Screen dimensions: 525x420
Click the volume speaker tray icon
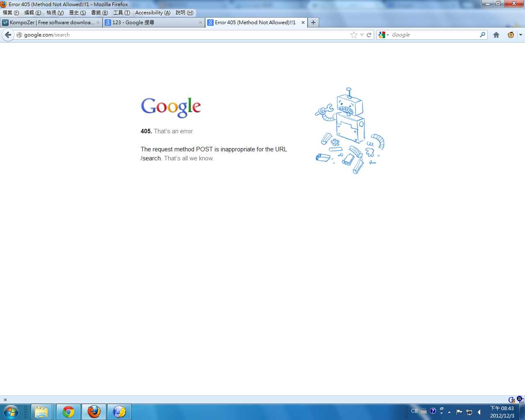(479, 412)
